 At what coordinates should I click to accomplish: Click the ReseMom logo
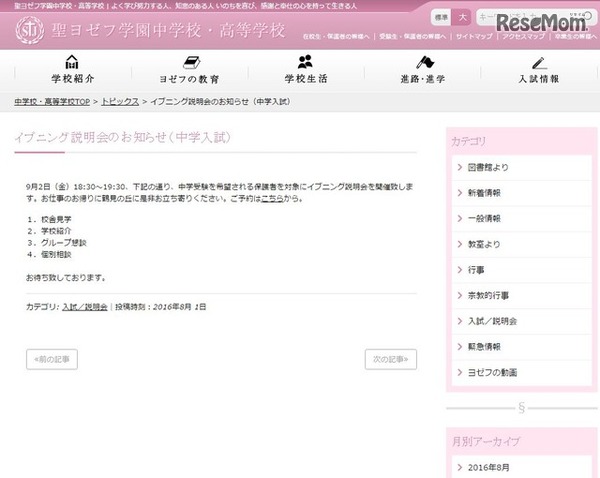(x=541, y=23)
